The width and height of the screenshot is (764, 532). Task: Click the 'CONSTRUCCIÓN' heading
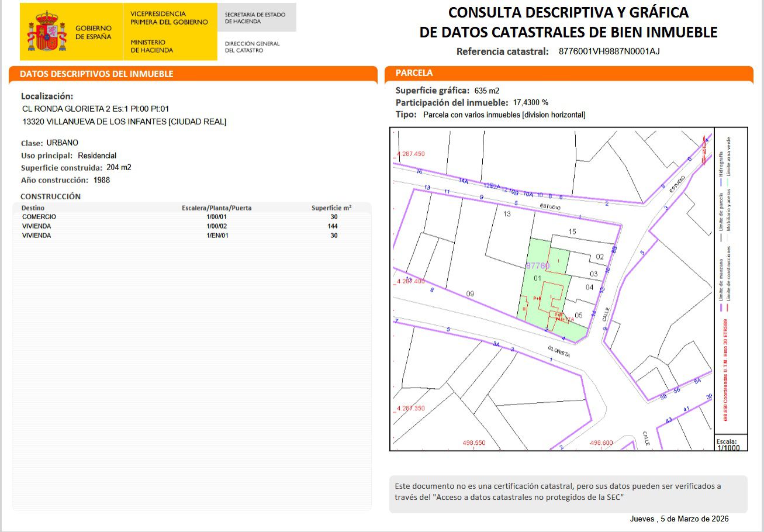tap(50, 196)
